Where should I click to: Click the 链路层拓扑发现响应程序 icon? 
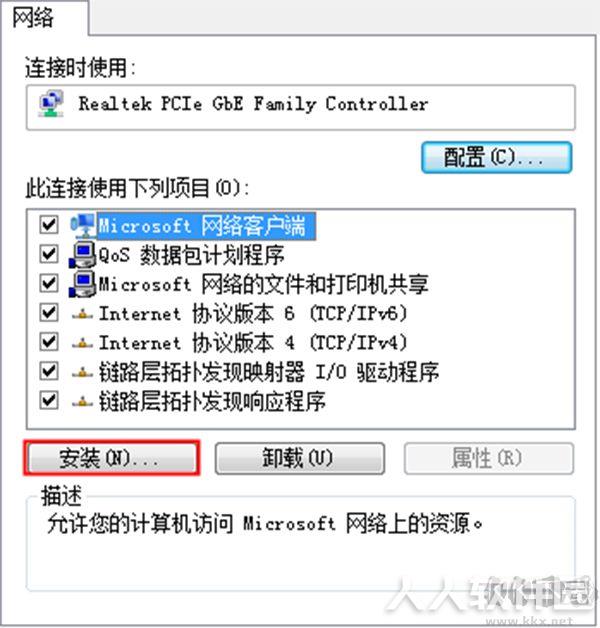pos(83,401)
